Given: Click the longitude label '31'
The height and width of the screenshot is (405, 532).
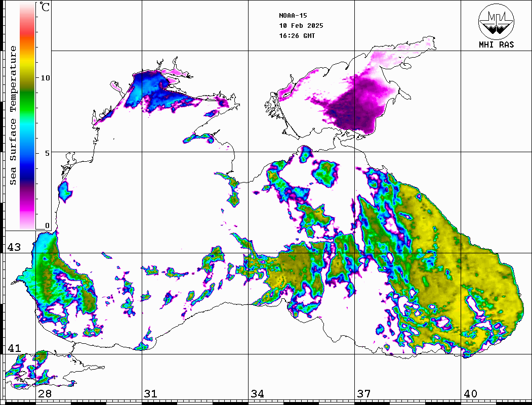Looking at the screenshot, I should tap(151, 394).
